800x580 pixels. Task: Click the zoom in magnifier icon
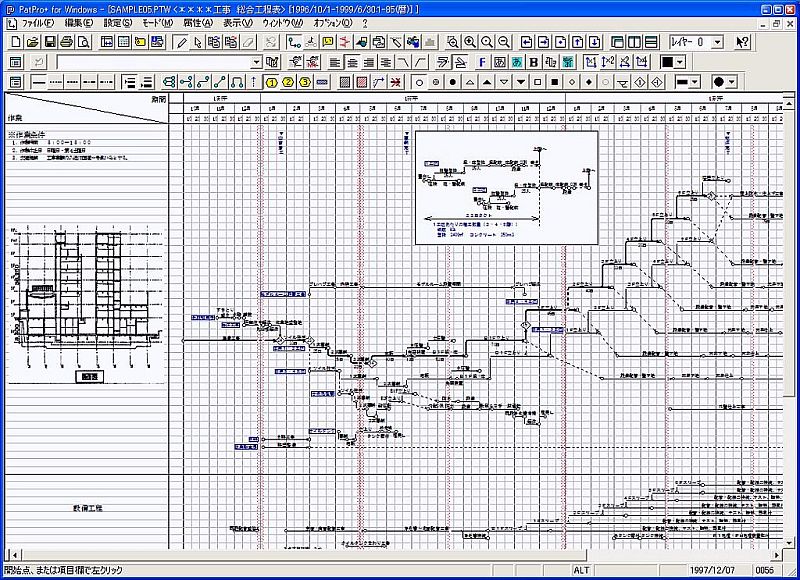coord(470,42)
